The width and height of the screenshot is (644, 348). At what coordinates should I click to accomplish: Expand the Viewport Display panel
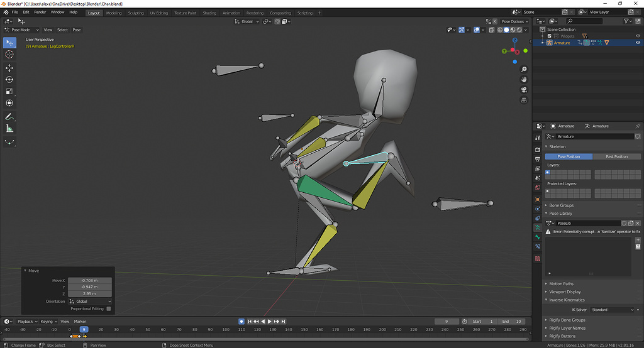point(565,291)
